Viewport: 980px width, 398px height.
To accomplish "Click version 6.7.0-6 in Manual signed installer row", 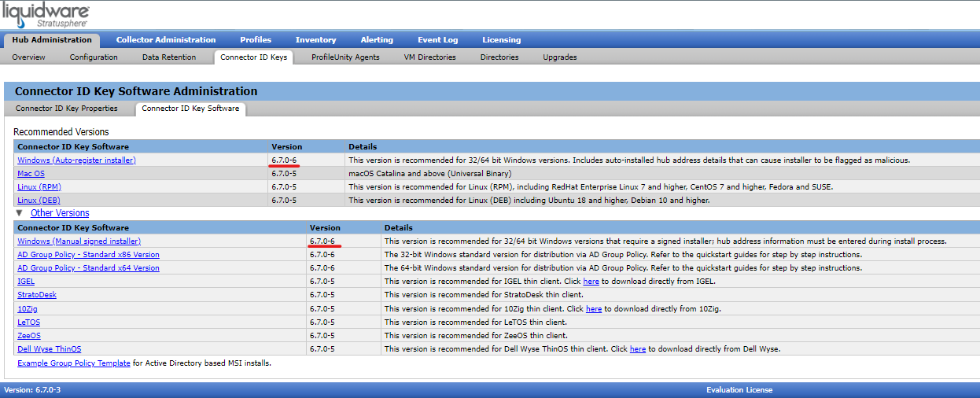I will coord(322,241).
